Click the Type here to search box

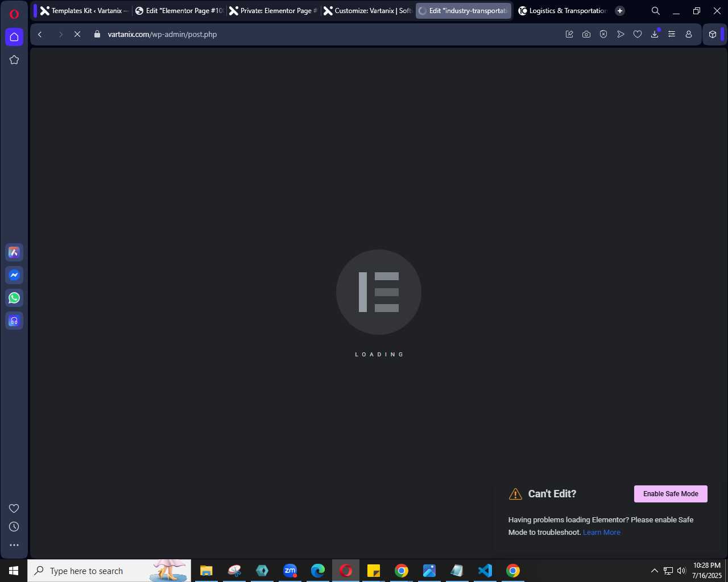[x=109, y=571]
